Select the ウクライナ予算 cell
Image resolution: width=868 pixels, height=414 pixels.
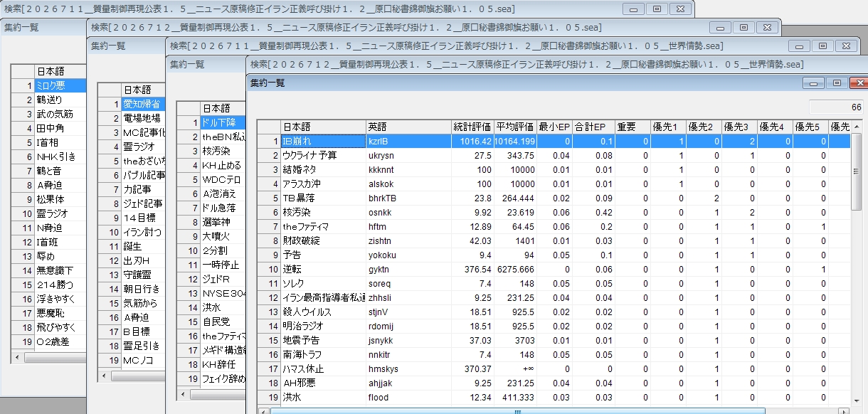(323, 155)
